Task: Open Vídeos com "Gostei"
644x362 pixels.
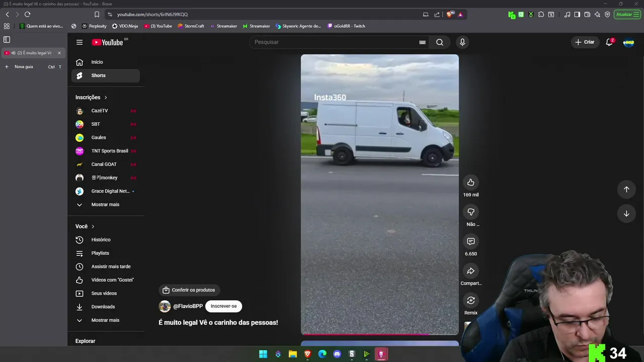Action: coord(105,280)
